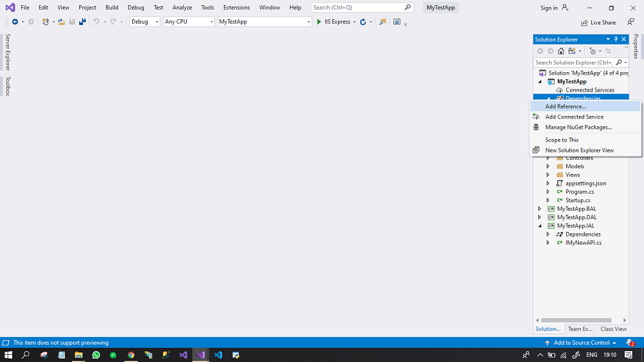Open the File menu
Image resolution: width=644 pixels, height=362 pixels.
[x=25, y=7]
